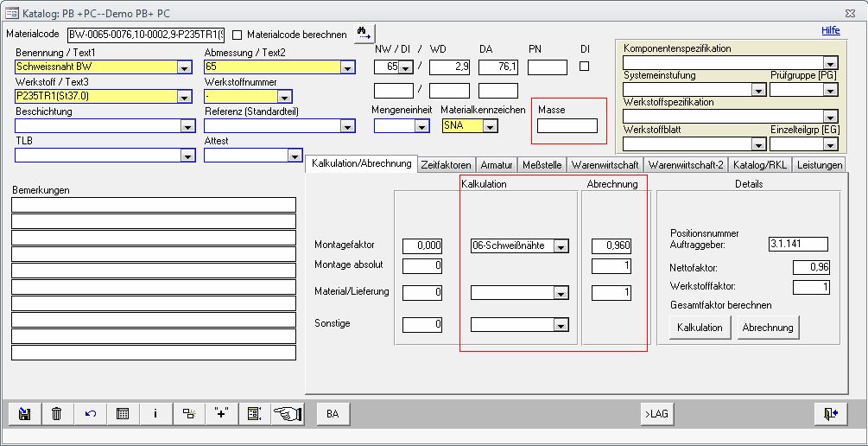Open the Materialkennzeichen SNA dropdown

click(x=490, y=126)
